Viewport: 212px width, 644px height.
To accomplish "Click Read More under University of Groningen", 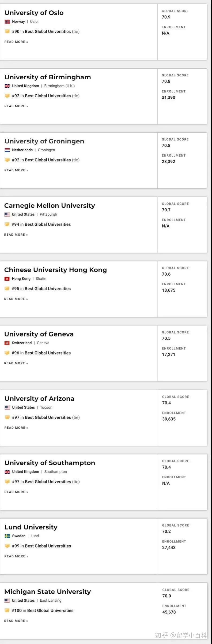I will tap(16, 170).
